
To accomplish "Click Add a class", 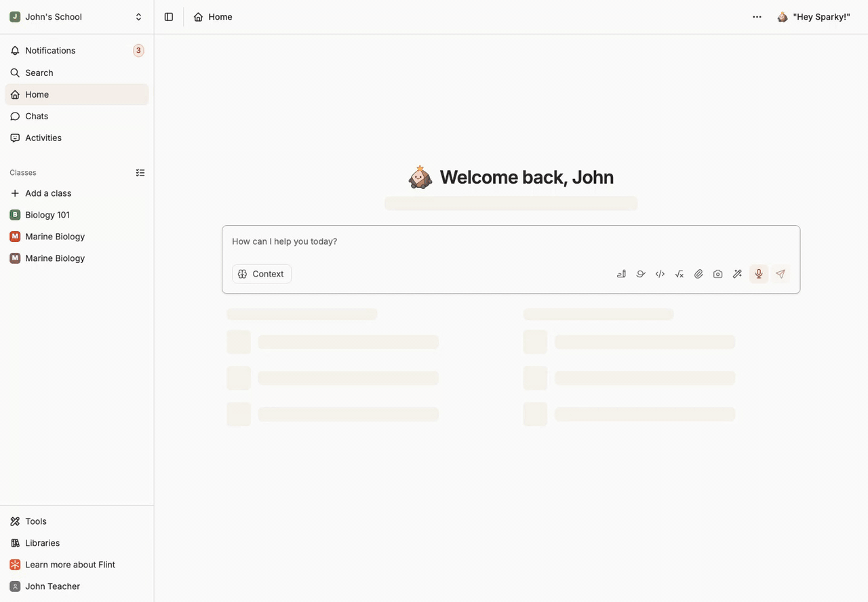I will coord(77,193).
